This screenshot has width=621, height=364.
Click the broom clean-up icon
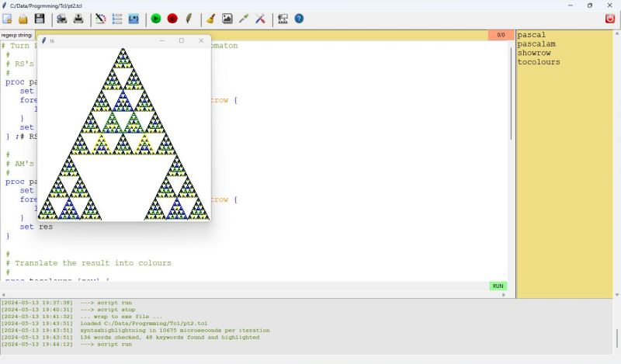[x=210, y=19]
